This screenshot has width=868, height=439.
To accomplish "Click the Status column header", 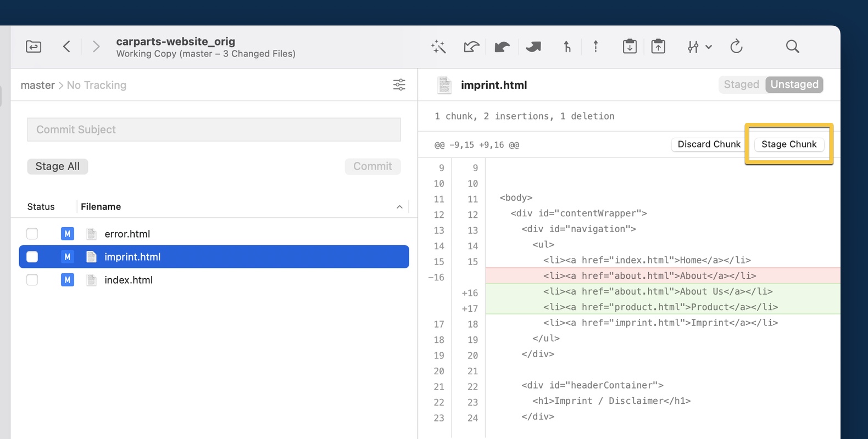I will coord(41,207).
